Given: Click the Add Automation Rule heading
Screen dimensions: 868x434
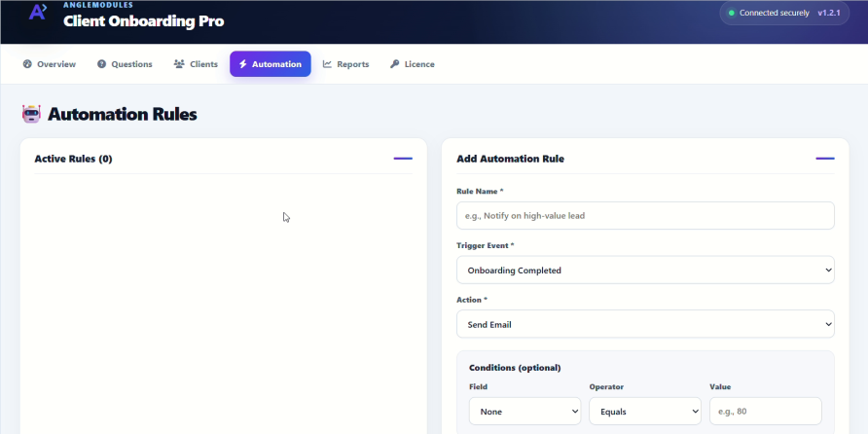Looking at the screenshot, I should coord(511,159).
